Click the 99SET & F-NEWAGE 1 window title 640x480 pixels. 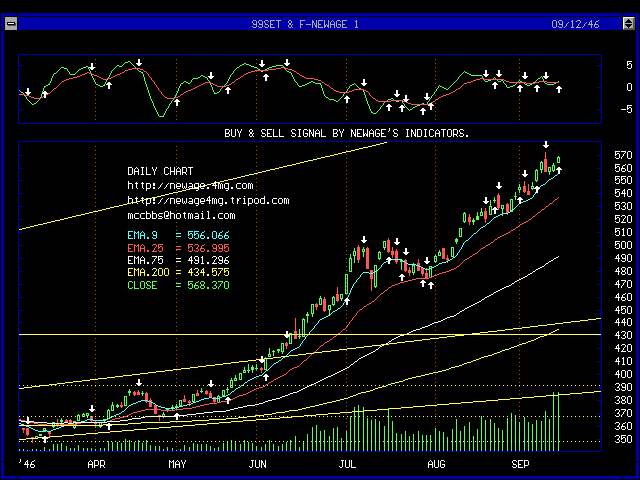pyautogui.click(x=305, y=24)
